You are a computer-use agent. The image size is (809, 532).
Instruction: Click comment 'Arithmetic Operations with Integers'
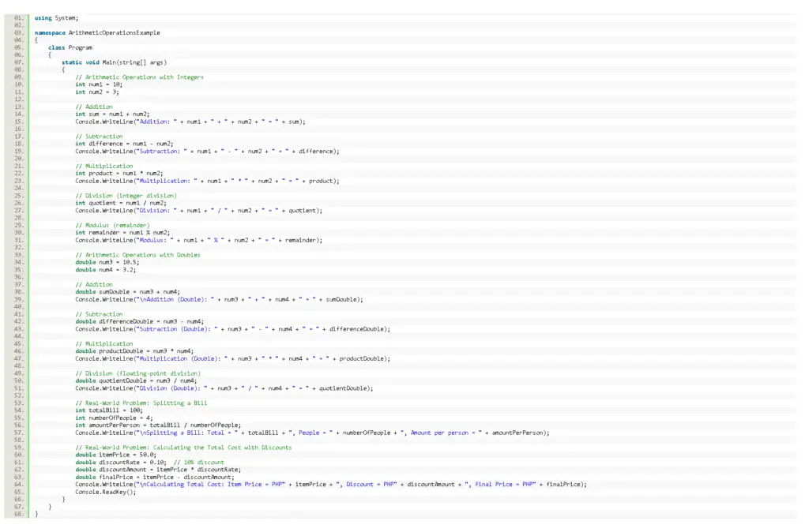pyautogui.click(x=139, y=77)
